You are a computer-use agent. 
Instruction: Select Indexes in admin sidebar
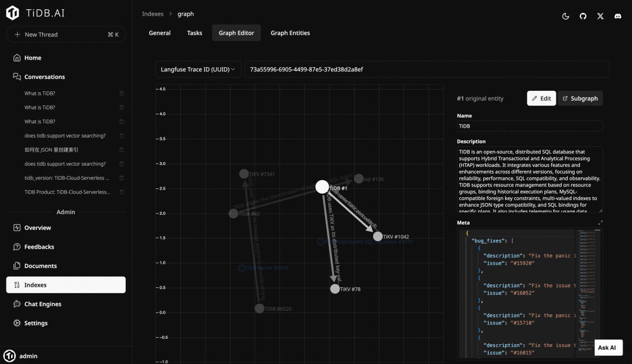point(66,284)
